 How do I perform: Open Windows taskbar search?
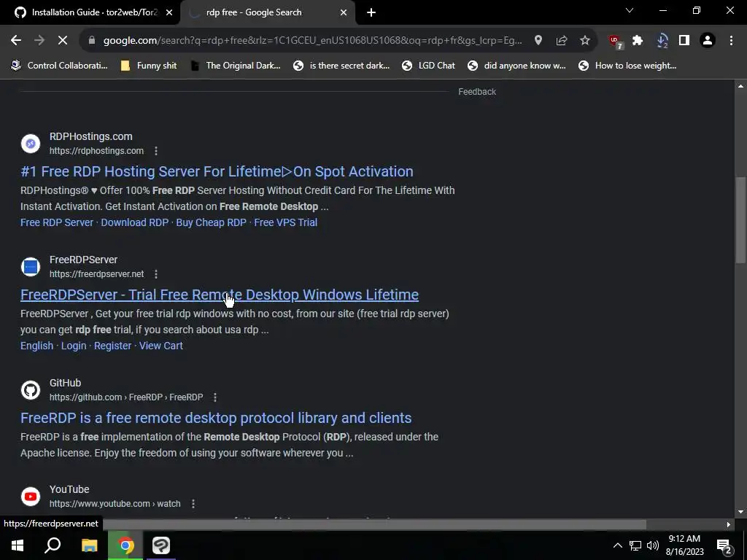tap(53, 545)
